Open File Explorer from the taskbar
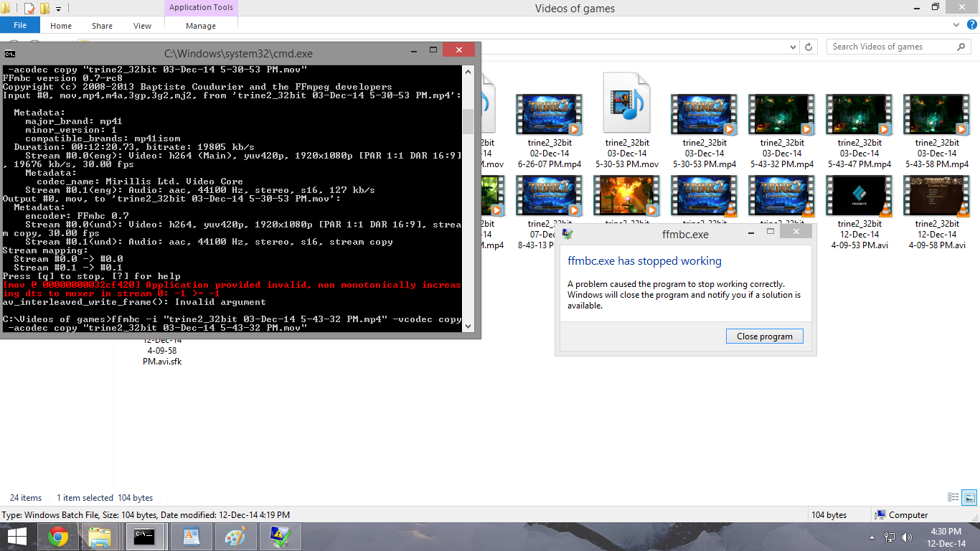The width and height of the screenshot is (980, 551). [100, 537]
